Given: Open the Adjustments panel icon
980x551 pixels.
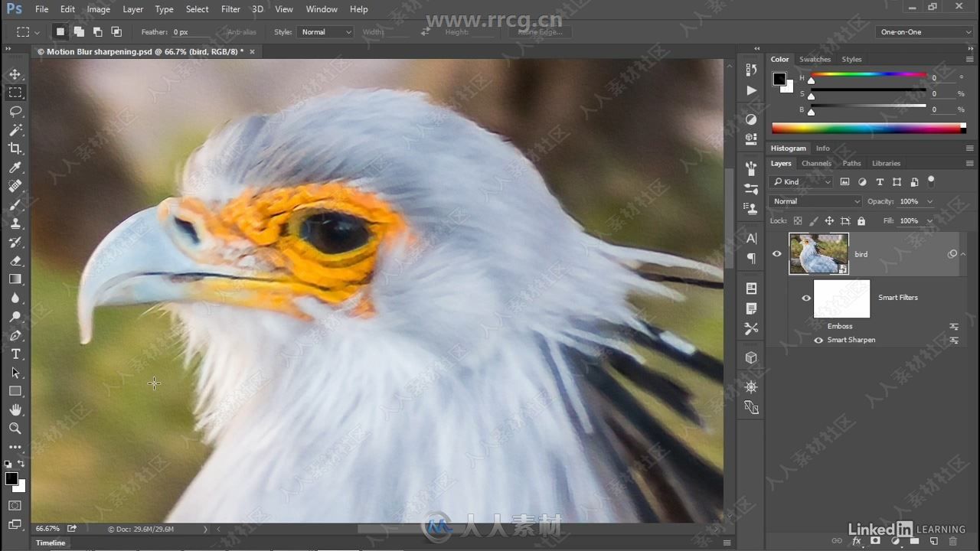Looking at the screenshot, I should pyautogui.click(x=751, y=119).
